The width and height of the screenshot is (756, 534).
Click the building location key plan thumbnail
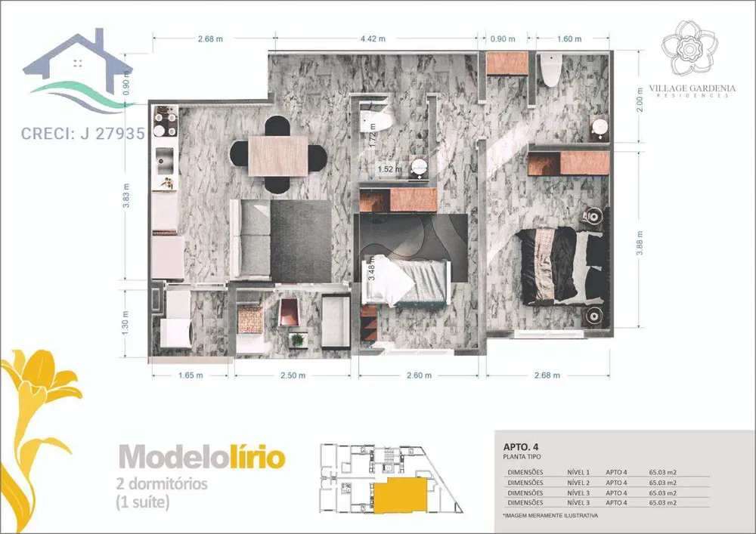[x=392, y=480]
